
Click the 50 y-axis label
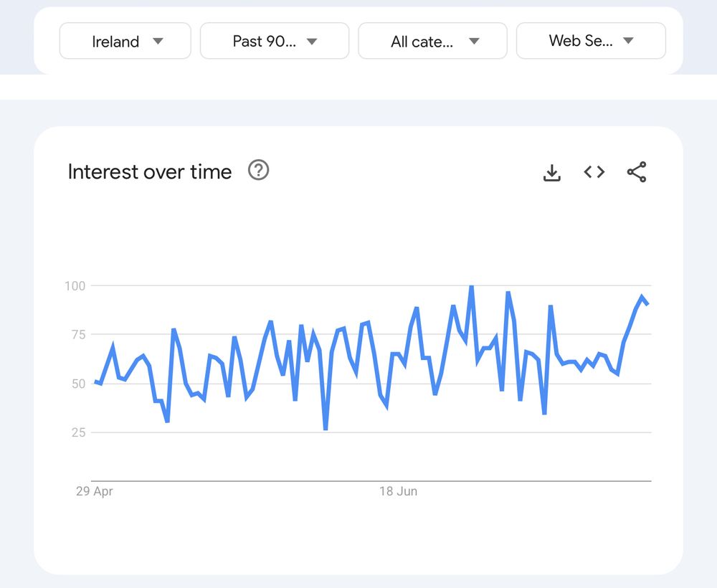coord(77,384)
